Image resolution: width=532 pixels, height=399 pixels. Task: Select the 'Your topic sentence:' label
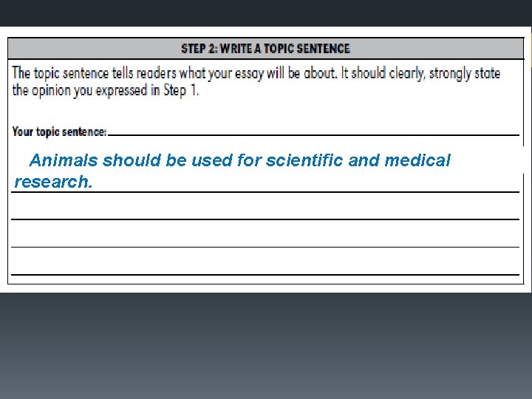[59, 132]
